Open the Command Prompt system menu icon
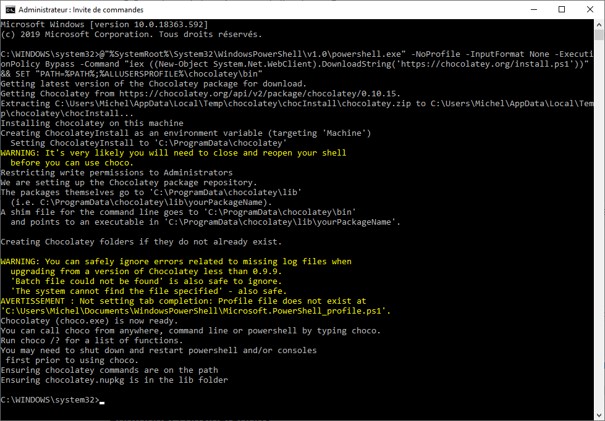This screenshot has height=421, width=605. coord(10,9)
